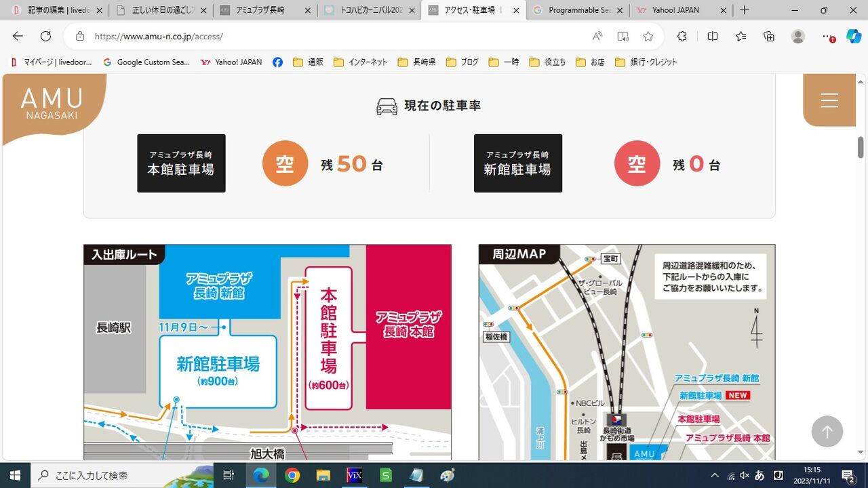This screenshot has height=488, width=868.
Task: Open ViX app from taskbar
Action: (354, 475)
